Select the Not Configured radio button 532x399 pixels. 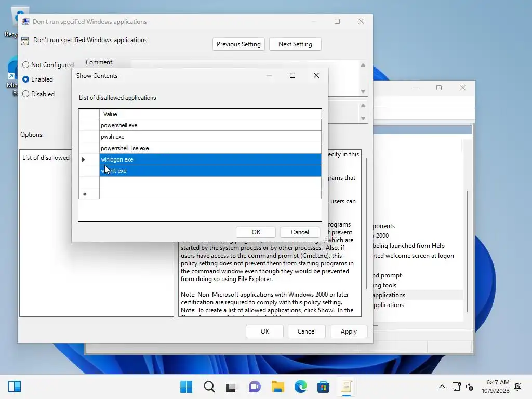(26, 65)
